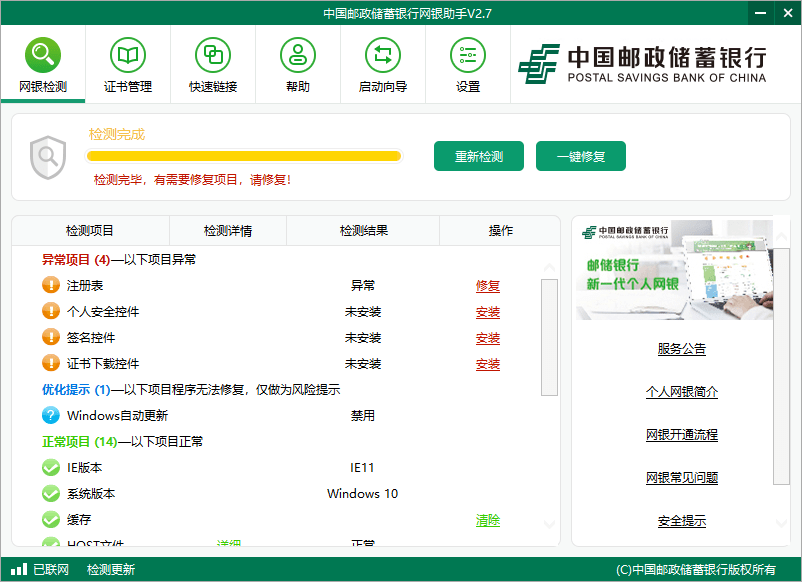Click 安装 next to 个人安全控件
This screenshot has width=802, height=582.
(487, 312)
